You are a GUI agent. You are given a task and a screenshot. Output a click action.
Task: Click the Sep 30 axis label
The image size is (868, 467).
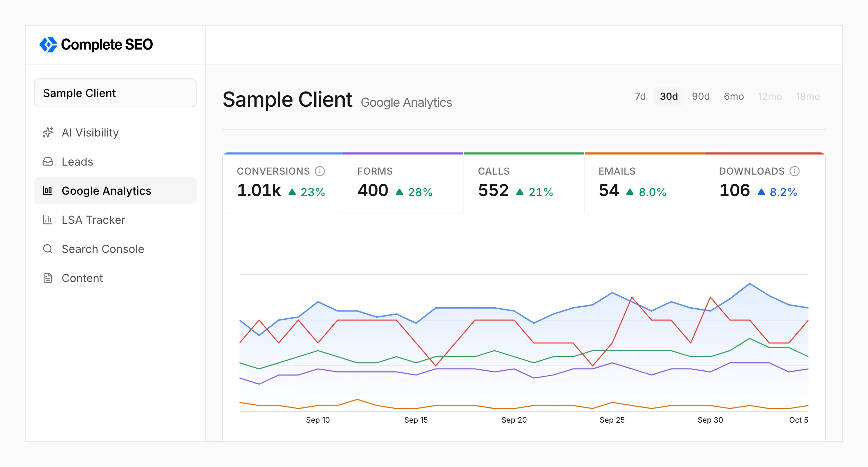[x=710, y=420]
